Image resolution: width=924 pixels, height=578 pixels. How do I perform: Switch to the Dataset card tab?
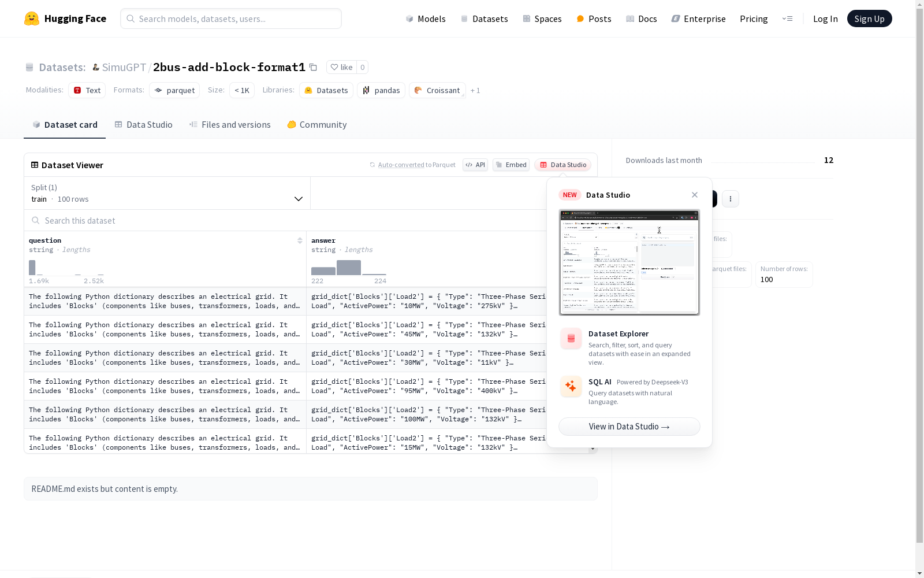click(x=65, y=125)
